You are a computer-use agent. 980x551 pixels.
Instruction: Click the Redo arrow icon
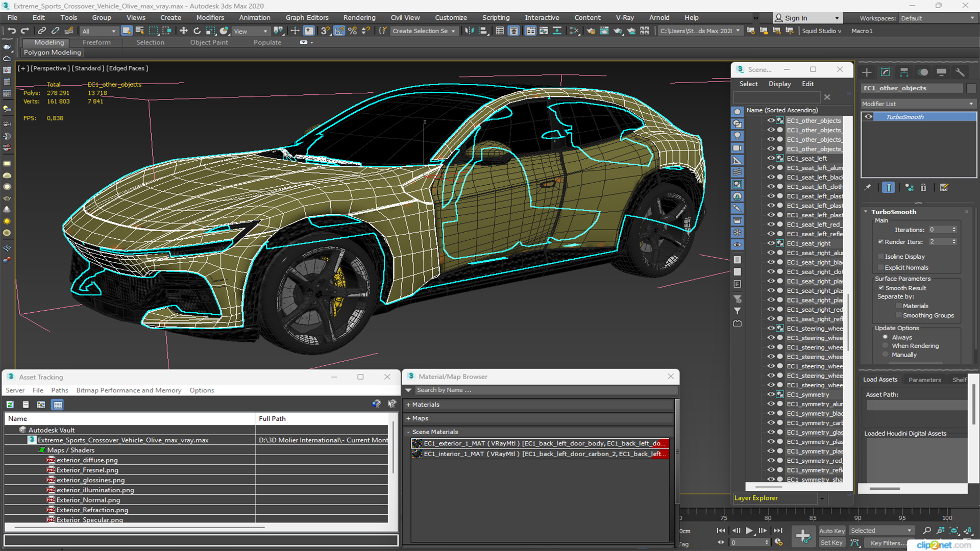coord(24,31)
